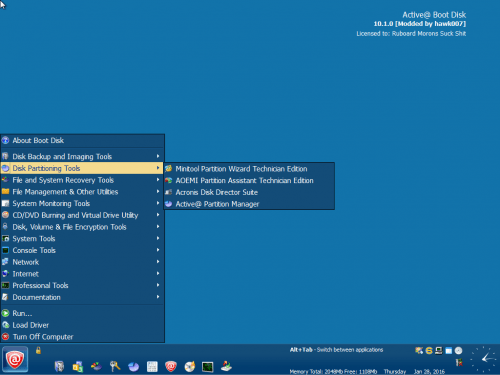Choose Load Driver from the start menu

82,325
